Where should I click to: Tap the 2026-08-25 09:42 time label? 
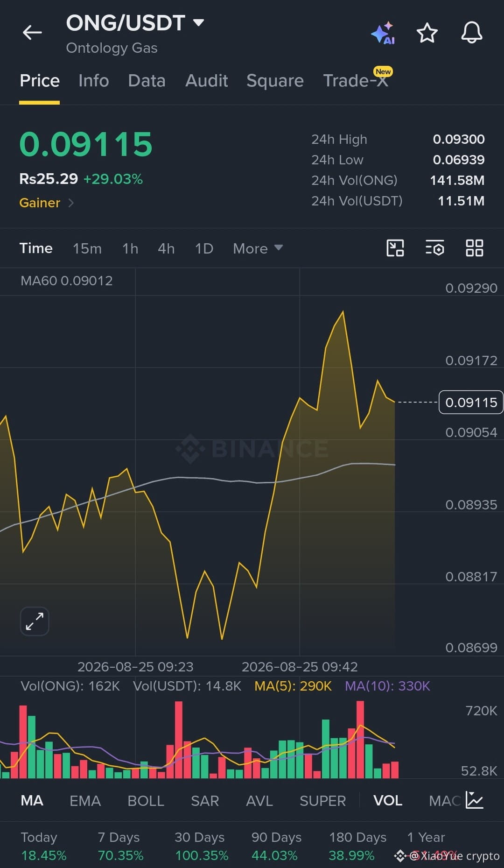tap(300, 667)
